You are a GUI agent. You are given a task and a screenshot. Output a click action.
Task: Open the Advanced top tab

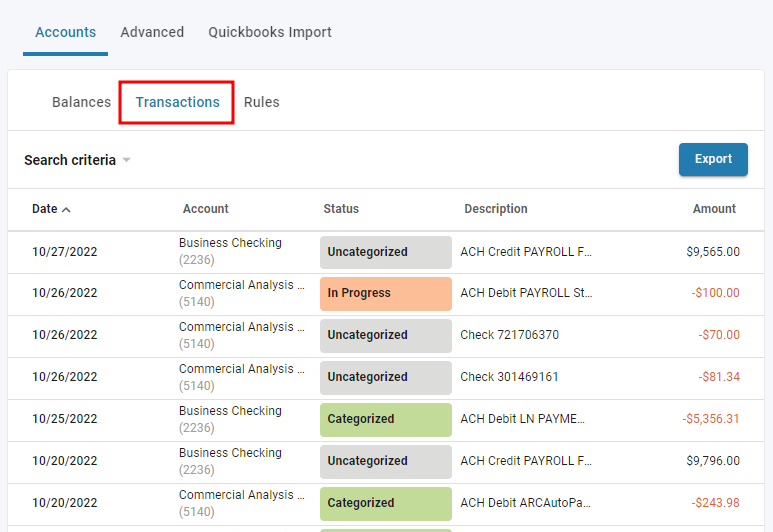(152, 32)
